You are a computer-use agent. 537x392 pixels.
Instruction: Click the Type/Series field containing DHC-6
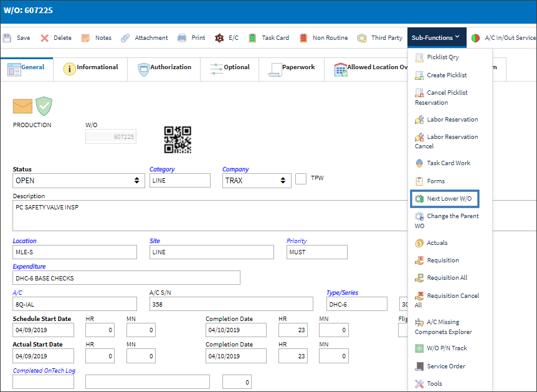point(357,304)
